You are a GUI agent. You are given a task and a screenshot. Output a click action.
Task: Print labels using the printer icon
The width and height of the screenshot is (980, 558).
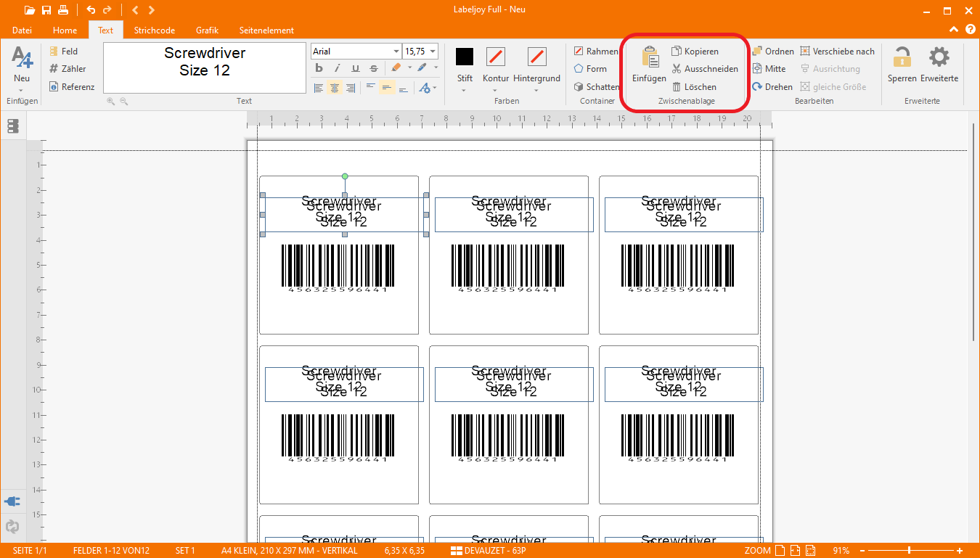pos(63,10)
